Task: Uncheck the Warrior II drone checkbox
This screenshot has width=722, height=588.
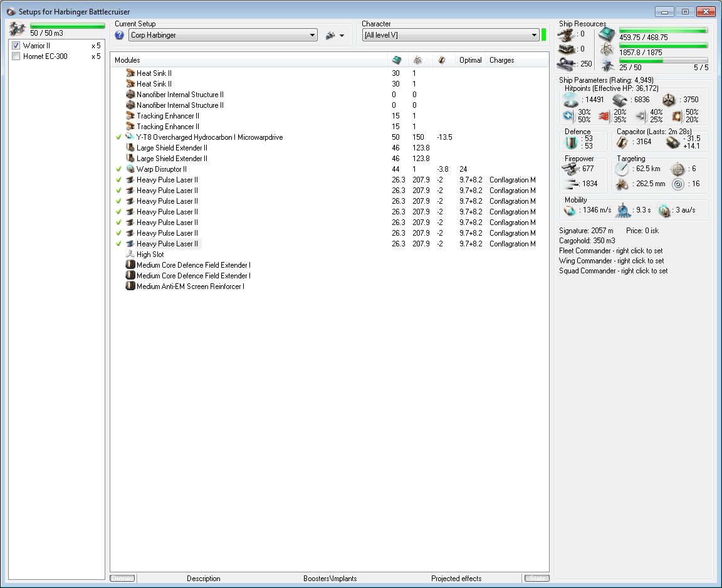Action: [16, 46]
